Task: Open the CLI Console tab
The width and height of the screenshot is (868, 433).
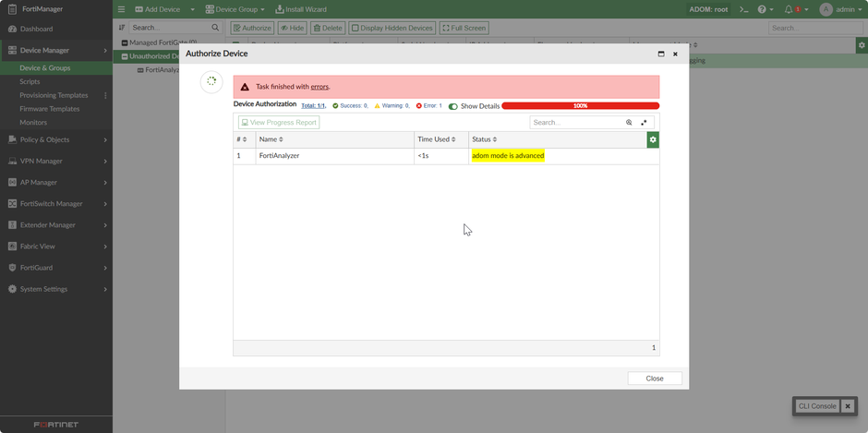Action: (x=817, y=406)
